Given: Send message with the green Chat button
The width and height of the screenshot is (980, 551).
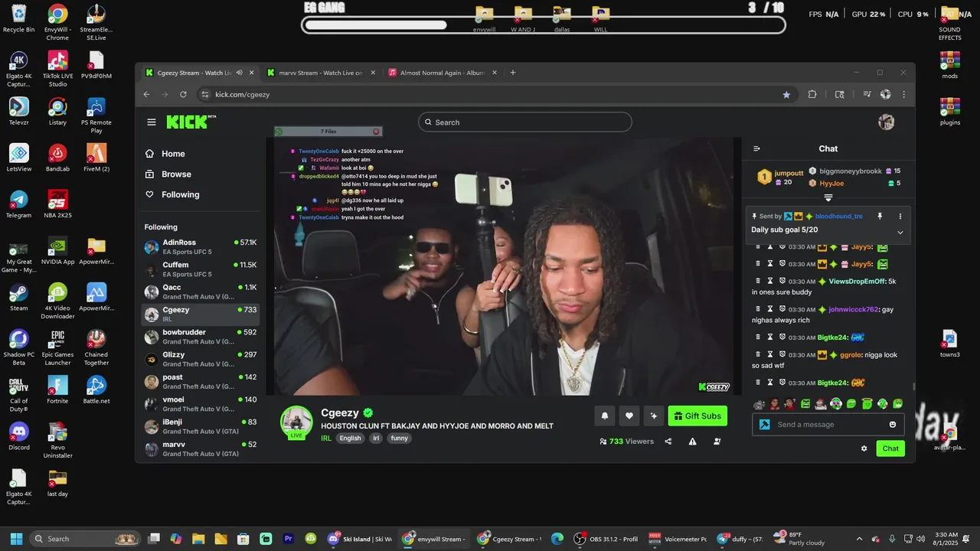Looking at the screenshot, I should point(890,448).
